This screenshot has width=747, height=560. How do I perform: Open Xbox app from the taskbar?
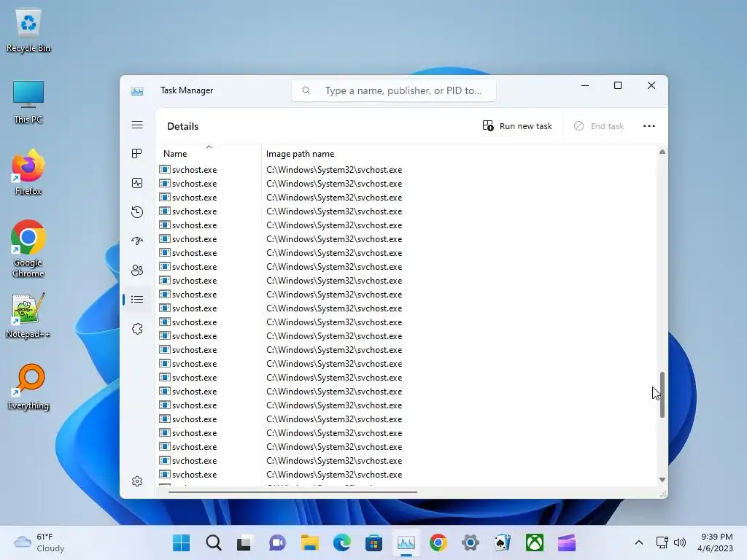pos(535,542)
